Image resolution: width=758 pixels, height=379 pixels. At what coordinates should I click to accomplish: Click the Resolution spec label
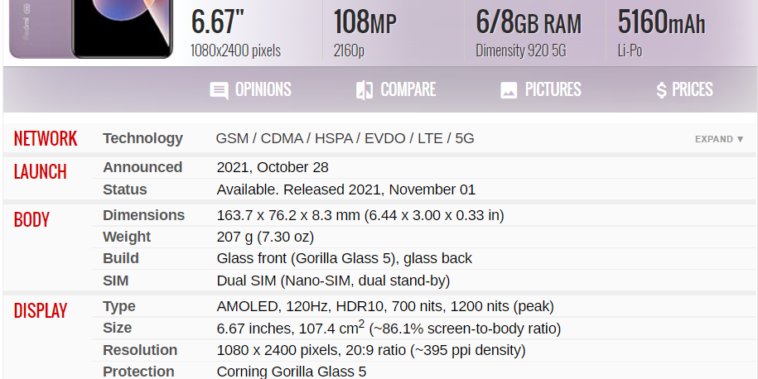coord(140,350)
